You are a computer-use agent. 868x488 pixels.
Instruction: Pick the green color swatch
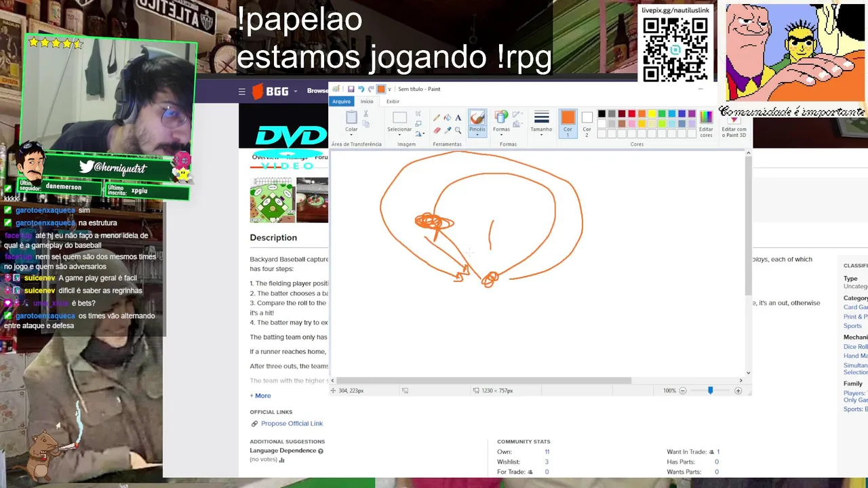click(x=662, y=114)
